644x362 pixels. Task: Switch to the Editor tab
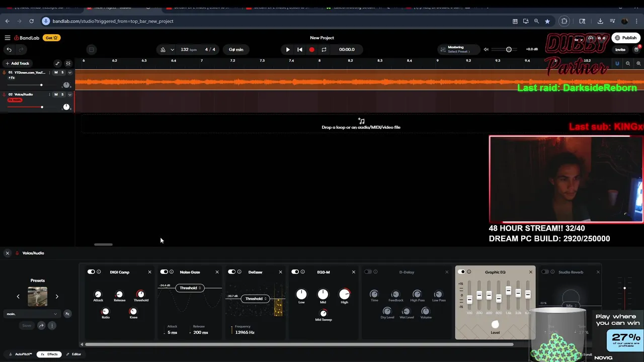click(x=73, y=354)
